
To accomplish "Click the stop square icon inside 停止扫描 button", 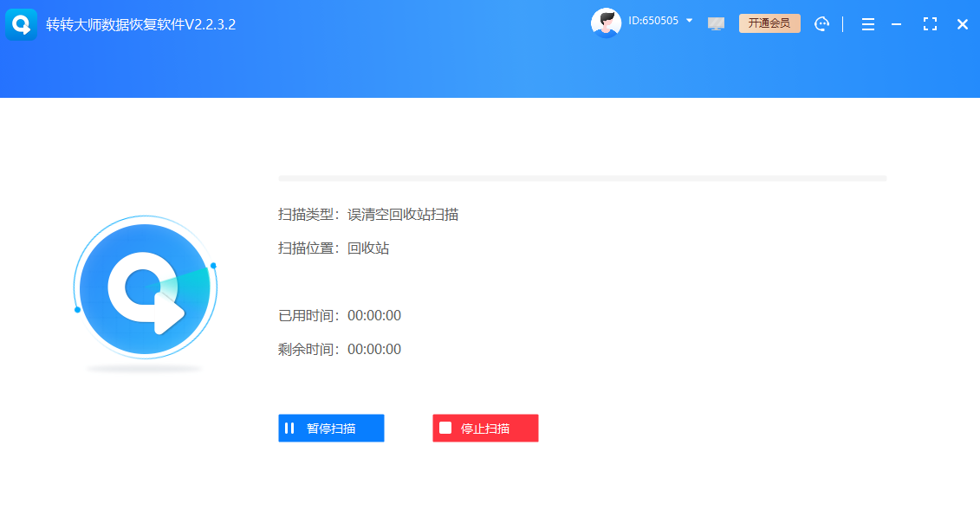I will tap(445, 428).
